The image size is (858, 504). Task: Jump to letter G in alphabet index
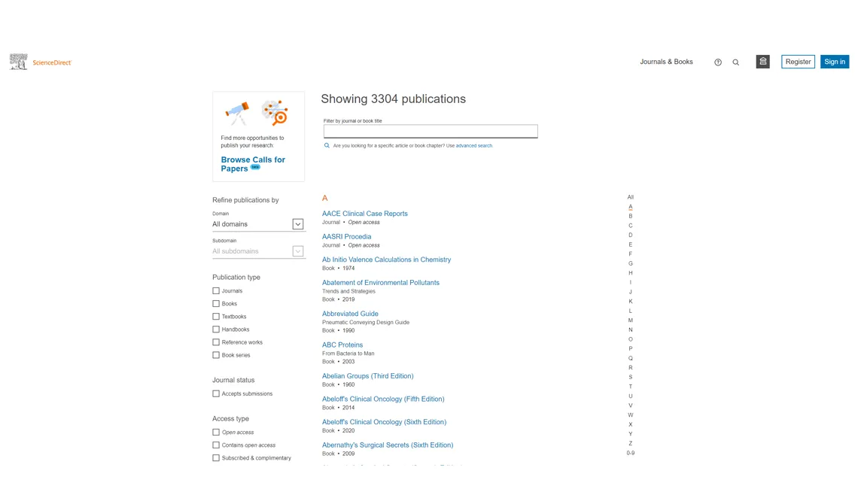tap(631, 263)
